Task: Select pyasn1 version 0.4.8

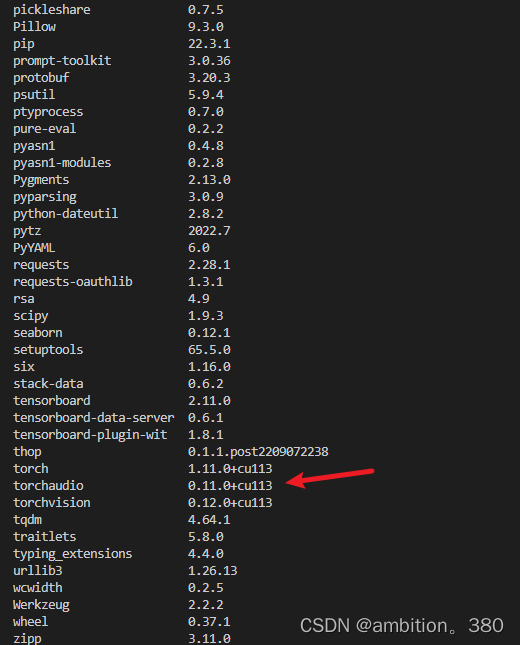Action: (x=206, y=146)
